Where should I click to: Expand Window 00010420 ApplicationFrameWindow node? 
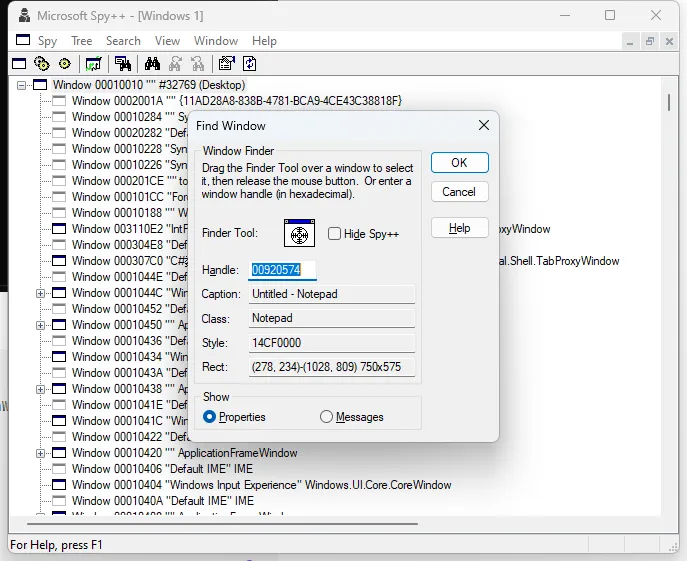[x=40, y=453]
